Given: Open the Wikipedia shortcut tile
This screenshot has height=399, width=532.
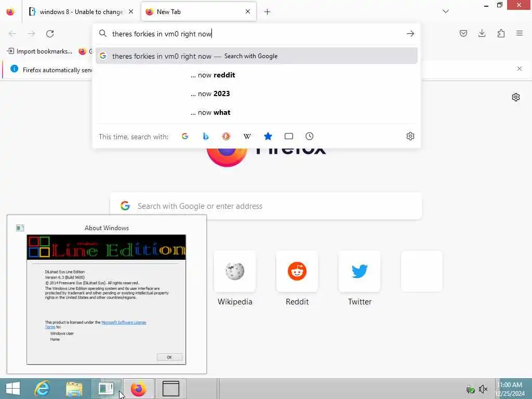Looking at the screenshot, I should [235, 271].
